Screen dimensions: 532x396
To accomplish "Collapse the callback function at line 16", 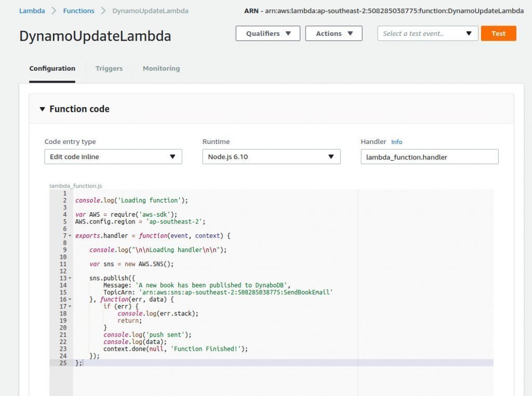I will [70, 299].
